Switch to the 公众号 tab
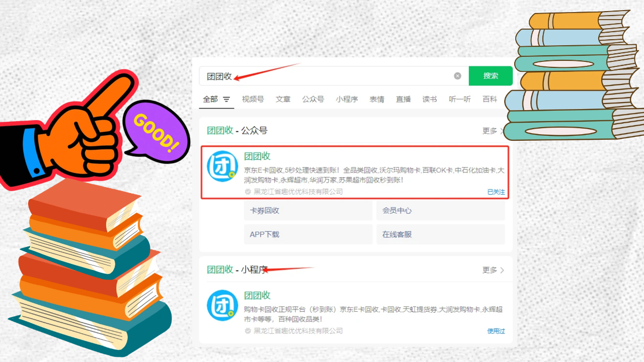The height and width of the screenshot is (362, 644). tap(313, 100)
